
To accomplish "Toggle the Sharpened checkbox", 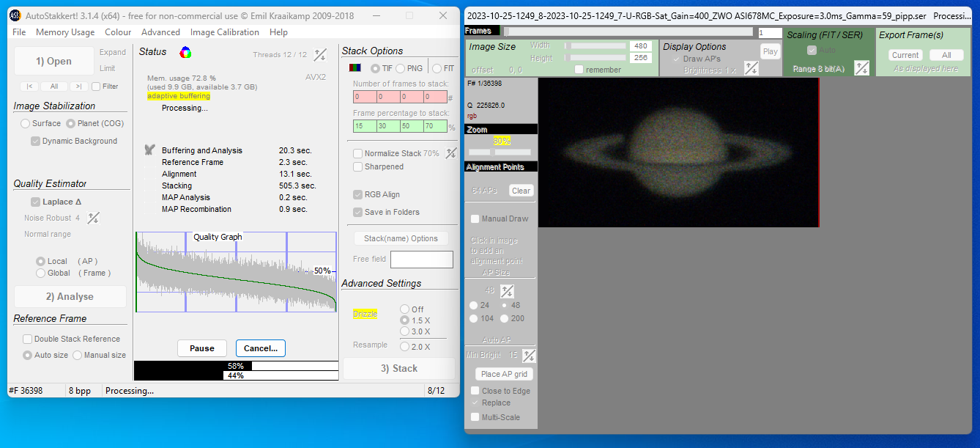I will point(358,166).
